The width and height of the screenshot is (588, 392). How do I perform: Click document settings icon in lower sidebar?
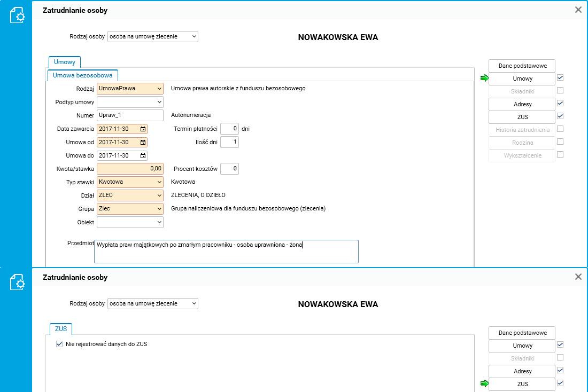pyautogui.click(x=17, y=282)
